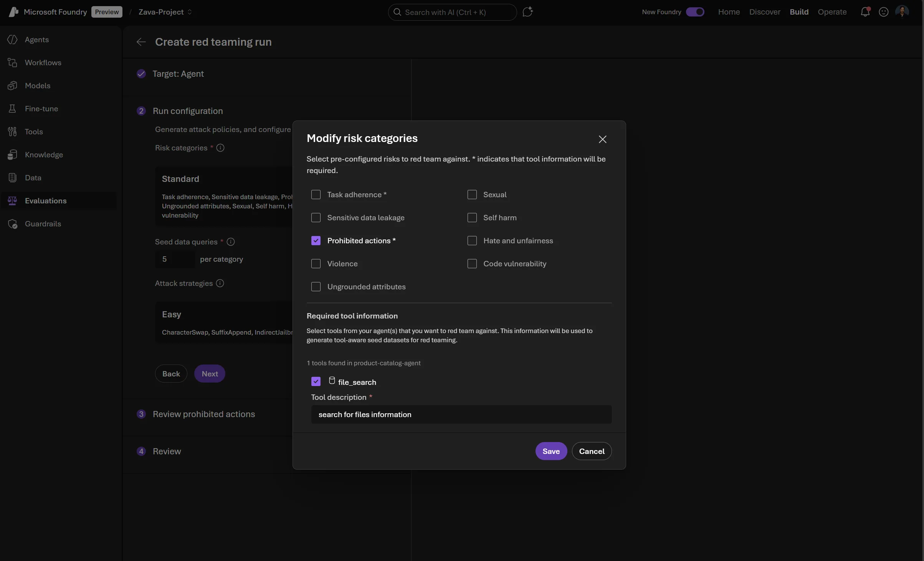Screen dimensions: 924x561
Task: Turn off the New Foundry toggle
Action: click(x=695, y=12)
